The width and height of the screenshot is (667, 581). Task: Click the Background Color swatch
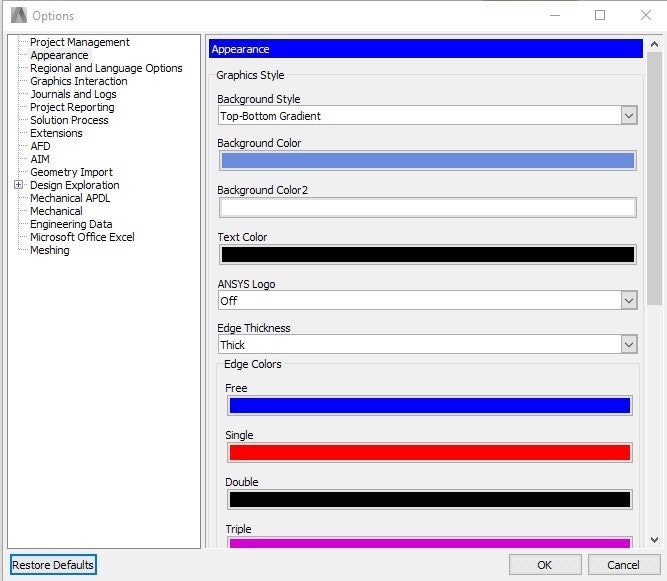428,161
